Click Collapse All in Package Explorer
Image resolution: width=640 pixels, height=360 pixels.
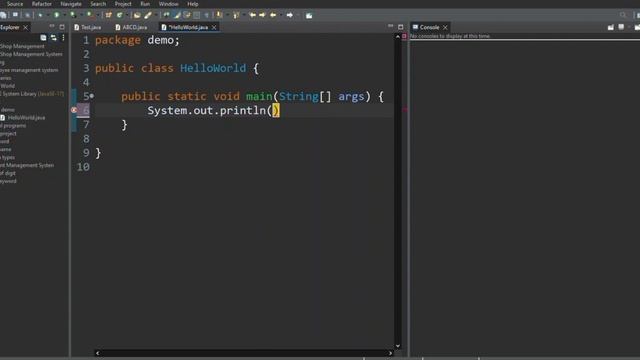coord(43,38)
